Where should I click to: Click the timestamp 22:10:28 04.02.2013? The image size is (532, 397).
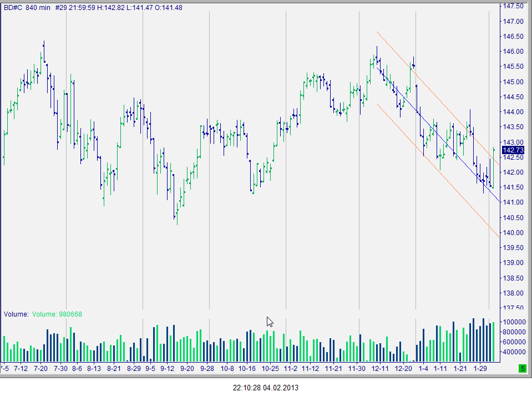pos(266,388)
